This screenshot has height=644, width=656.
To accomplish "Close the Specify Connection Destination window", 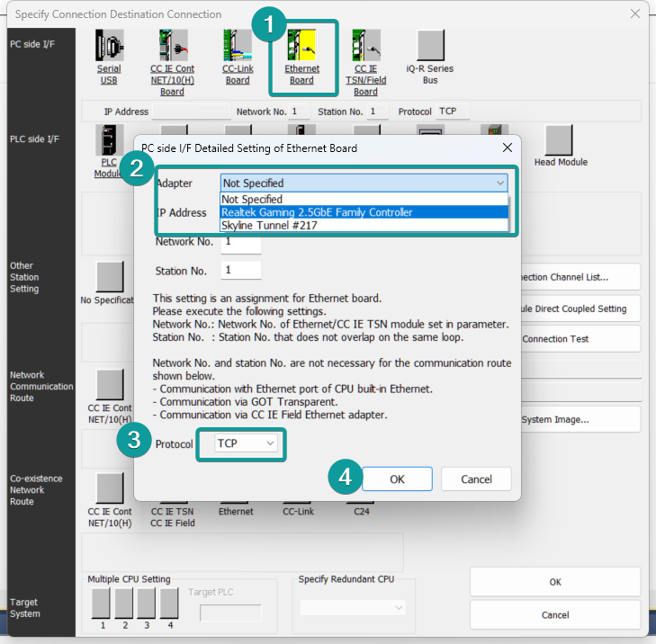I will [635, 13].
